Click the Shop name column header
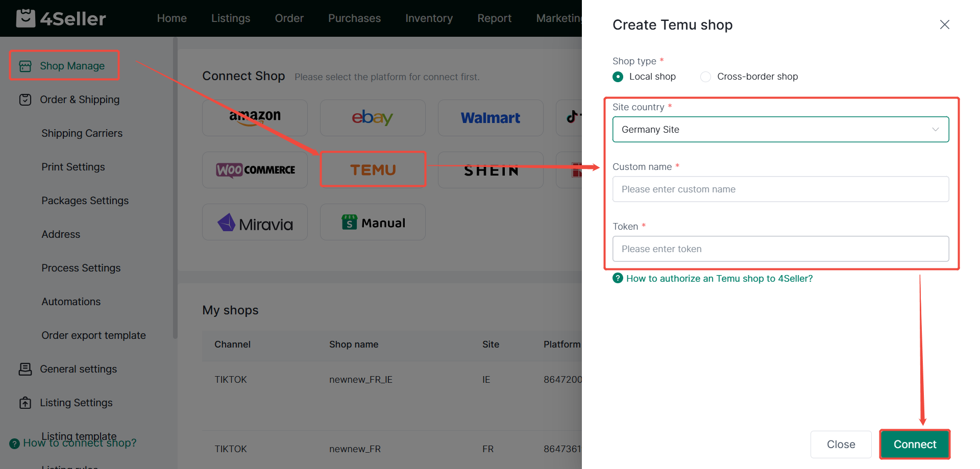 pos(354,344)
